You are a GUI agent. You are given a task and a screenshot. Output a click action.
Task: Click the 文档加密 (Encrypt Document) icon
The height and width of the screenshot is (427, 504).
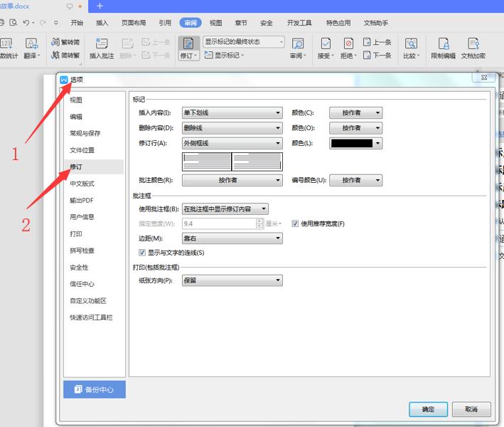[x=473, y=48]
